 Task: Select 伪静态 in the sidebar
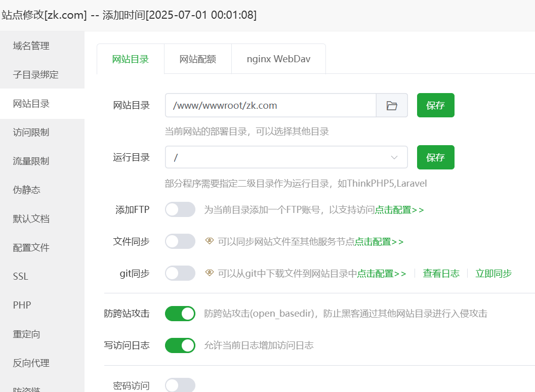coord(26,190)
